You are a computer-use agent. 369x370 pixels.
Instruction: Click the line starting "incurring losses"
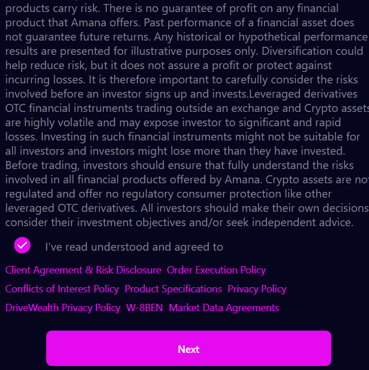tap(181, 80)
